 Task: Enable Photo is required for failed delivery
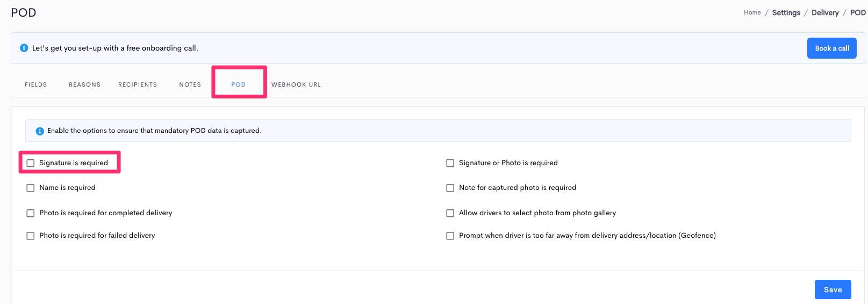31,236
